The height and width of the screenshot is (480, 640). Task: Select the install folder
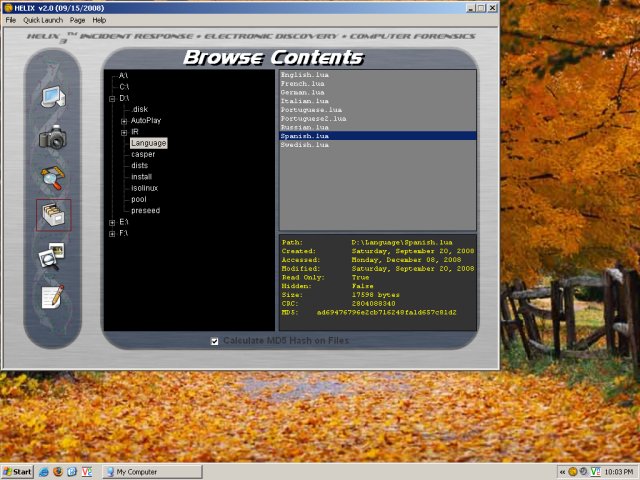(141, 177)
